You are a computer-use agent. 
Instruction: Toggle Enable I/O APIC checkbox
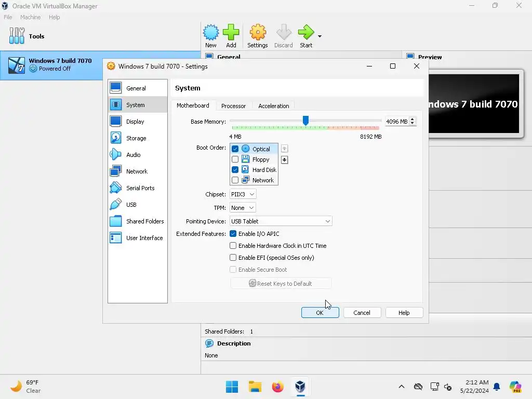point(233,234)
